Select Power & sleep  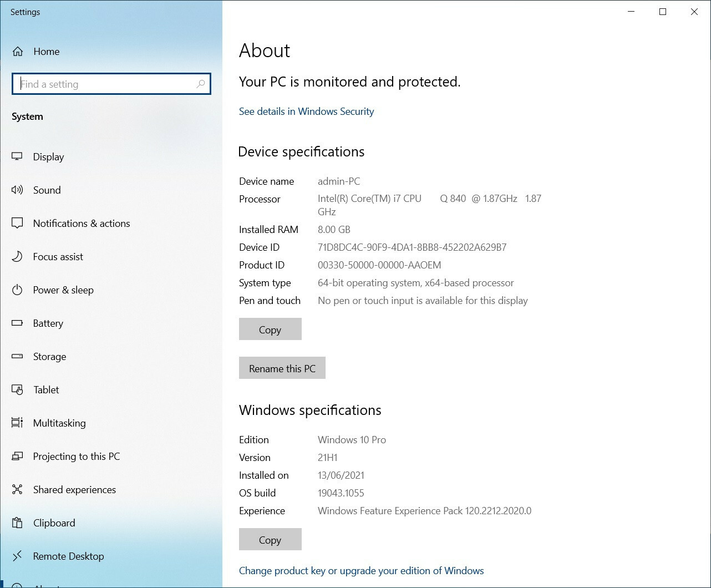[111, 290]
